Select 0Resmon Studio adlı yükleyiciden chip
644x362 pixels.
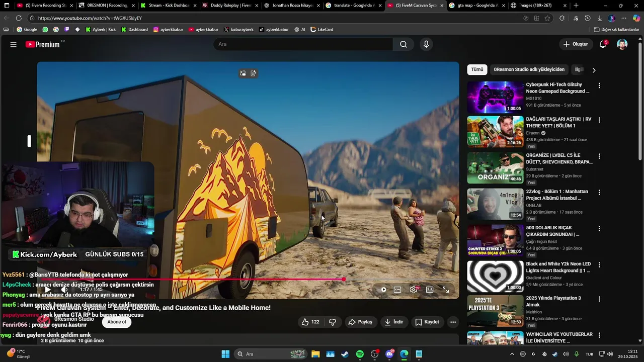click(529, 69)
